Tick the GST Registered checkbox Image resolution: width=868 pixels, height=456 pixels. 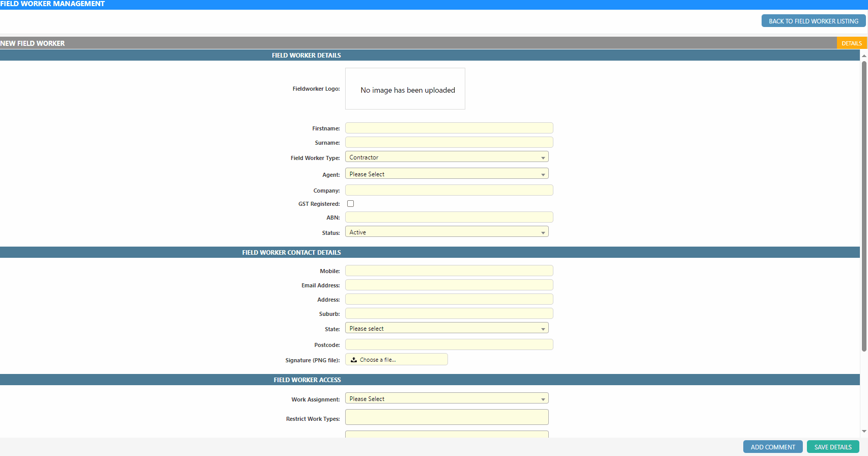click(350, 204)
